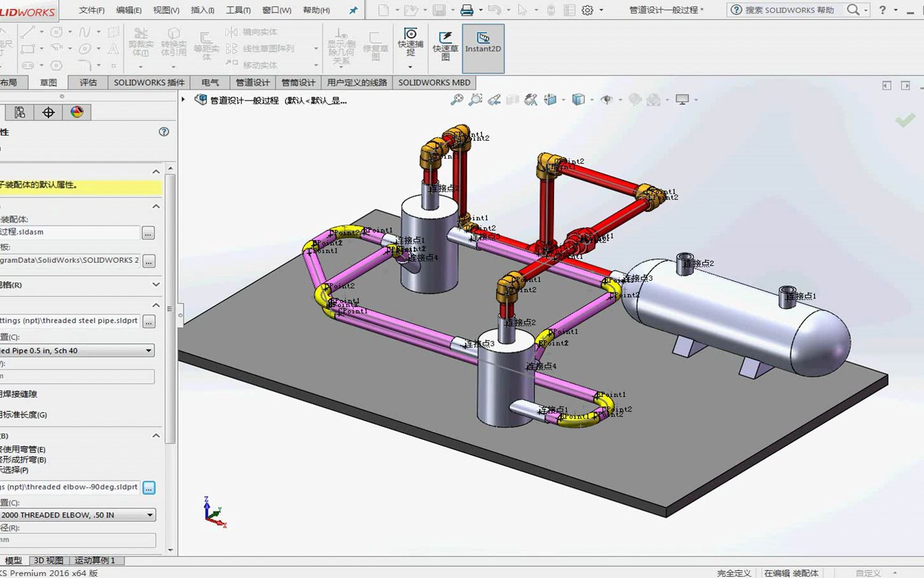The width and height of the screenshot is (924, 578).
Task: Switch to the 评估 tab
Action: [88, 82]
